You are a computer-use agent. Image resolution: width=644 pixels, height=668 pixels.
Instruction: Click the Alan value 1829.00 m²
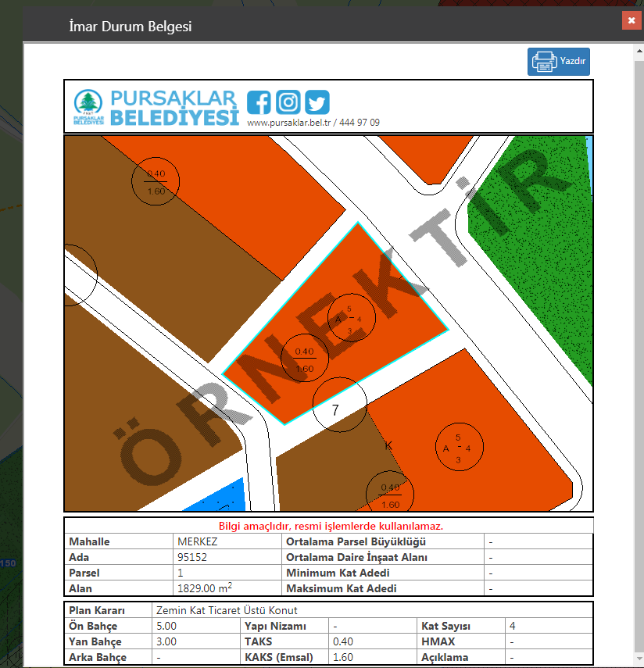(205, 588)
